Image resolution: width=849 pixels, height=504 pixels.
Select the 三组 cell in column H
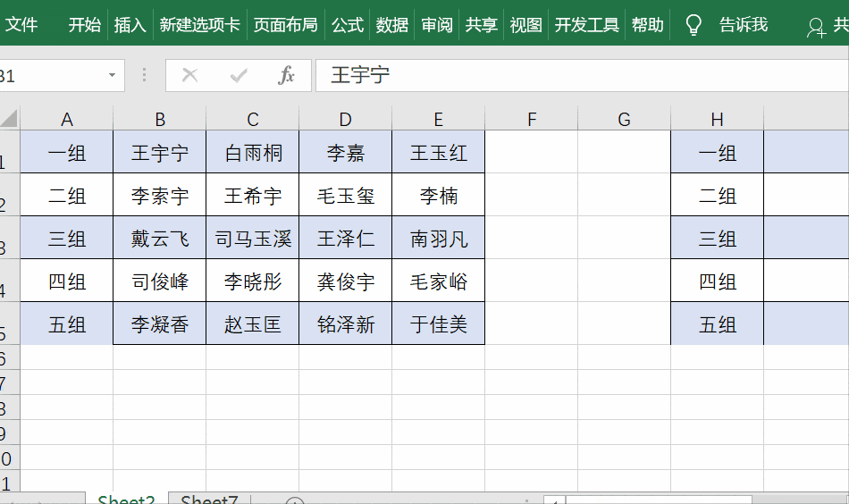click(x=718, y=239)
